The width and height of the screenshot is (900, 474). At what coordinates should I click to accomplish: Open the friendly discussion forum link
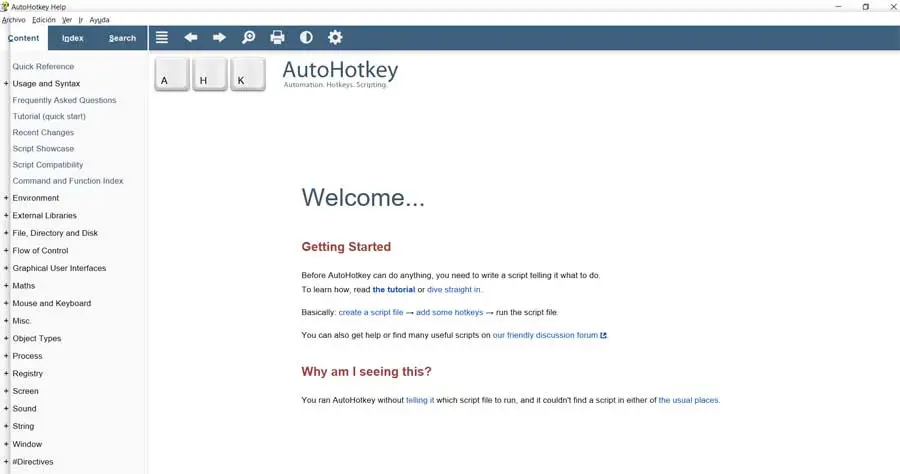pyautogui.click(x=545, y=335)
